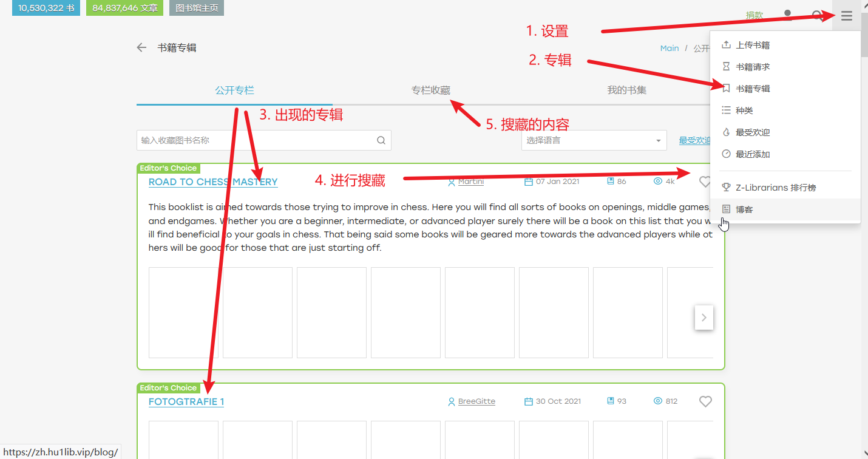Favorite the ROAD TO CHESS MASTERY booklist

coord(704,182)
